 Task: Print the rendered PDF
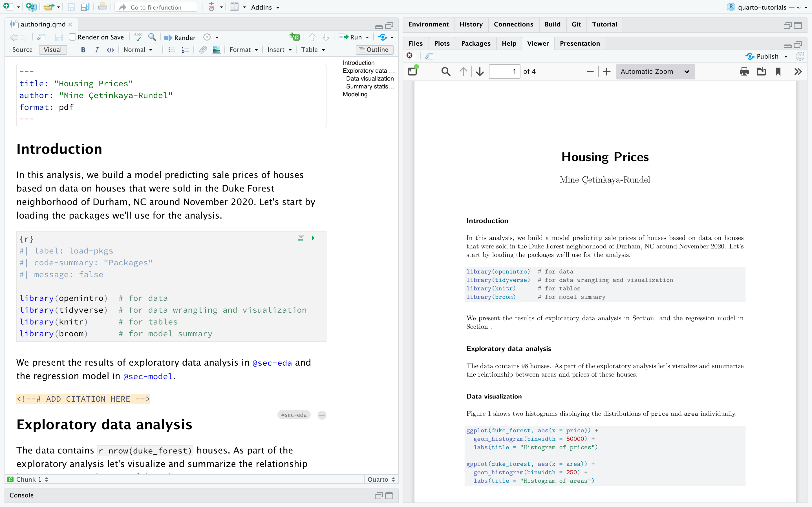point(744,72)
